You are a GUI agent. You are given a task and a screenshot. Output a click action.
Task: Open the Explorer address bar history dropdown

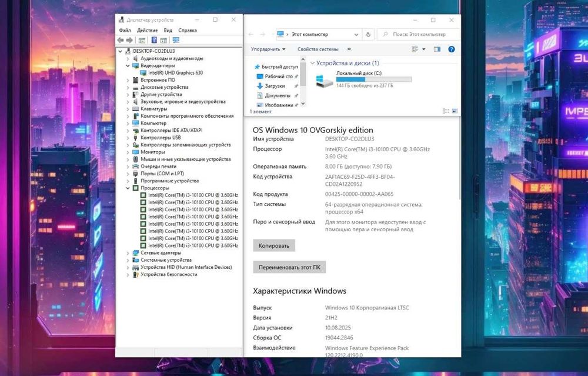click(x=356, y=34)
